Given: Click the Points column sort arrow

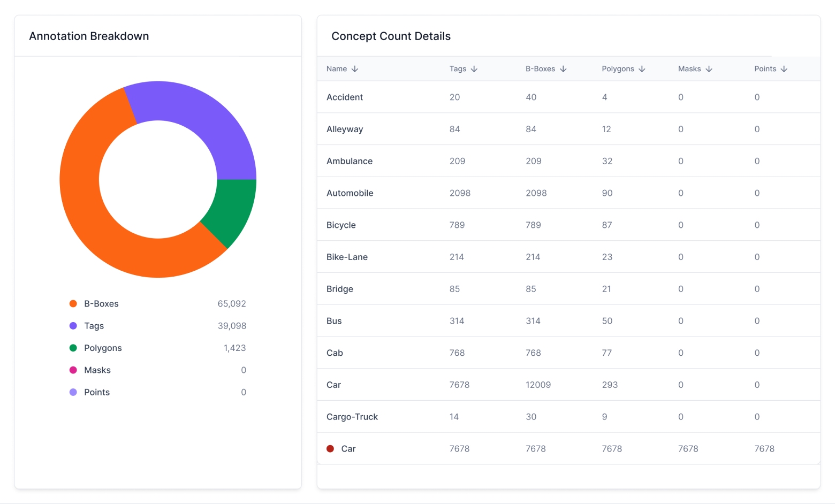Looking at the screenshot, I should click(x=784, y=69).
